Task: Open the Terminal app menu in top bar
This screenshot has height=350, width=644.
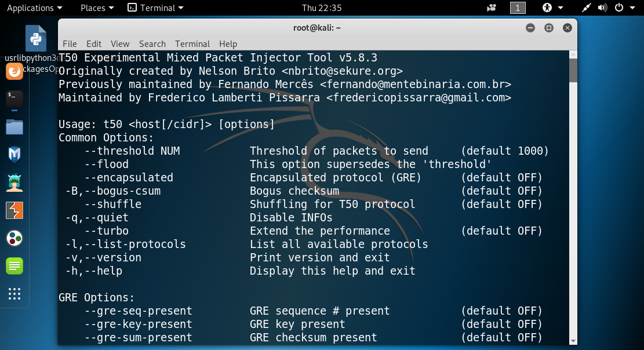Action: 155,8
